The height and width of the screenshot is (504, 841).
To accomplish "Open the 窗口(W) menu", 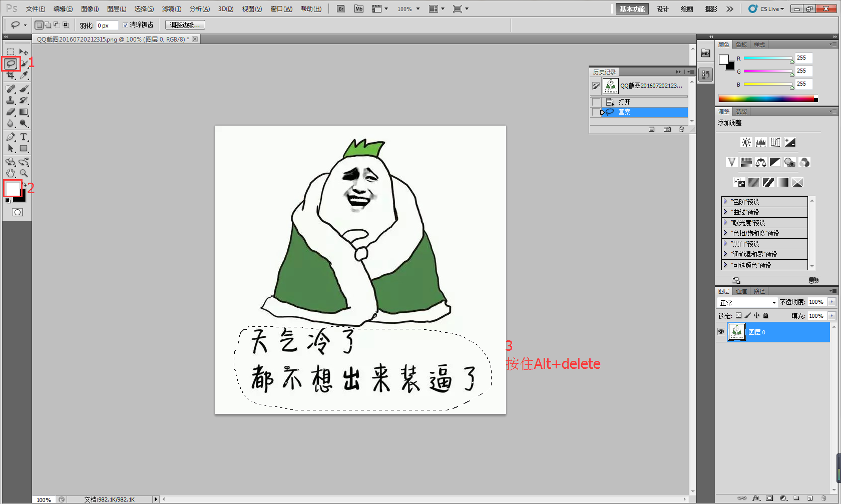I will pos(281,9).
